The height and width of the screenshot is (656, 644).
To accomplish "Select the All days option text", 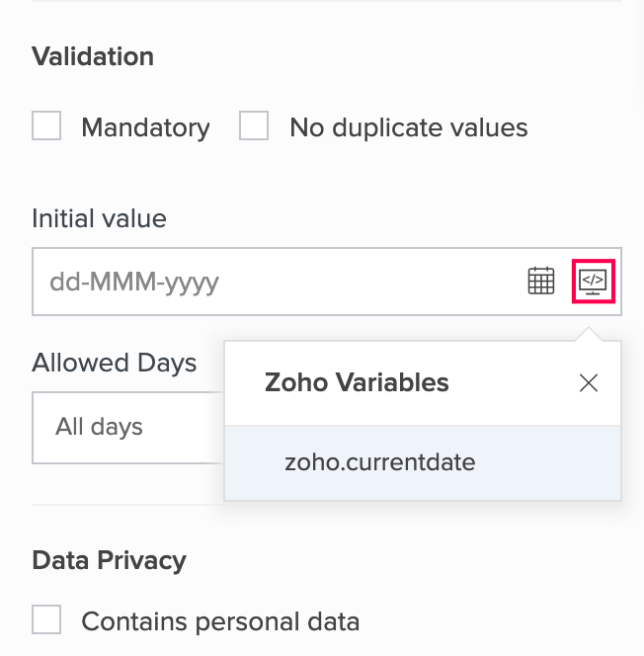I will tap(99, 427).
